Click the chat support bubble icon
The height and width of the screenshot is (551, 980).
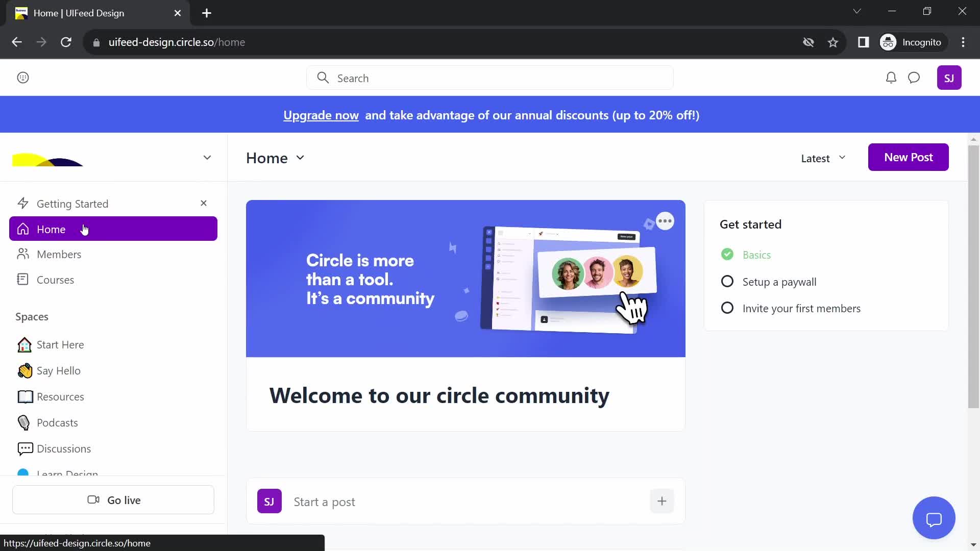[x=935, y=518]
